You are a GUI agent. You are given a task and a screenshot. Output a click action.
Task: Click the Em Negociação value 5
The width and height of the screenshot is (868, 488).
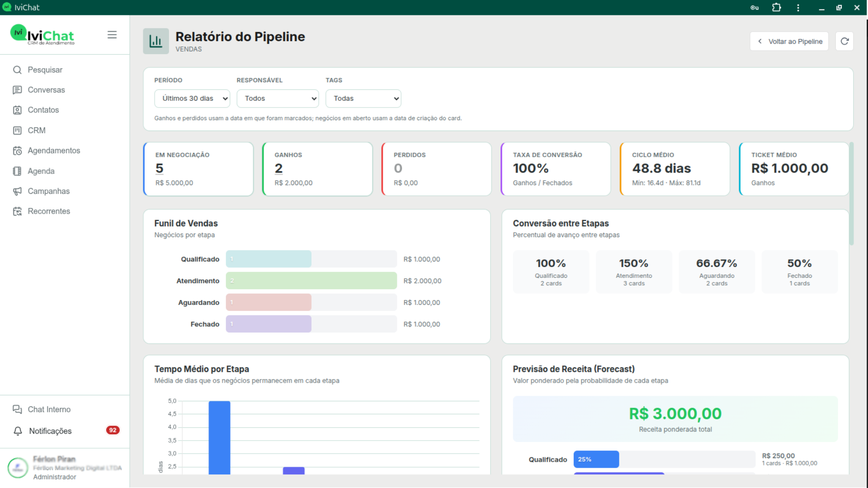(160, 168)
